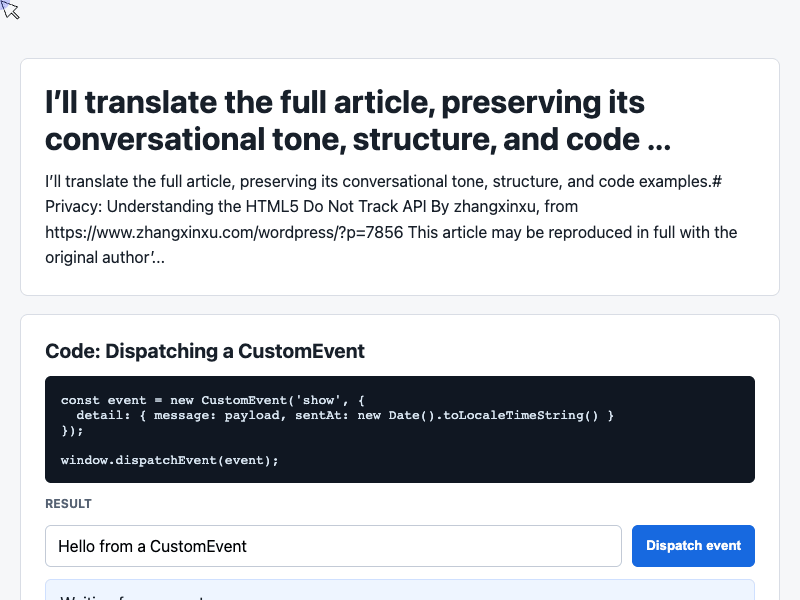Click the truncated "original author'..." text

click(x=105, y=257)
